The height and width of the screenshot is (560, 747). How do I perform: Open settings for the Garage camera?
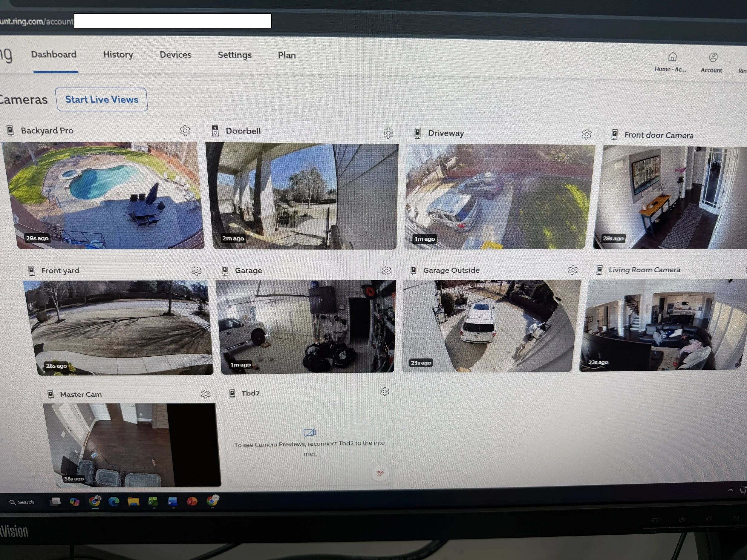coord(386,270)
